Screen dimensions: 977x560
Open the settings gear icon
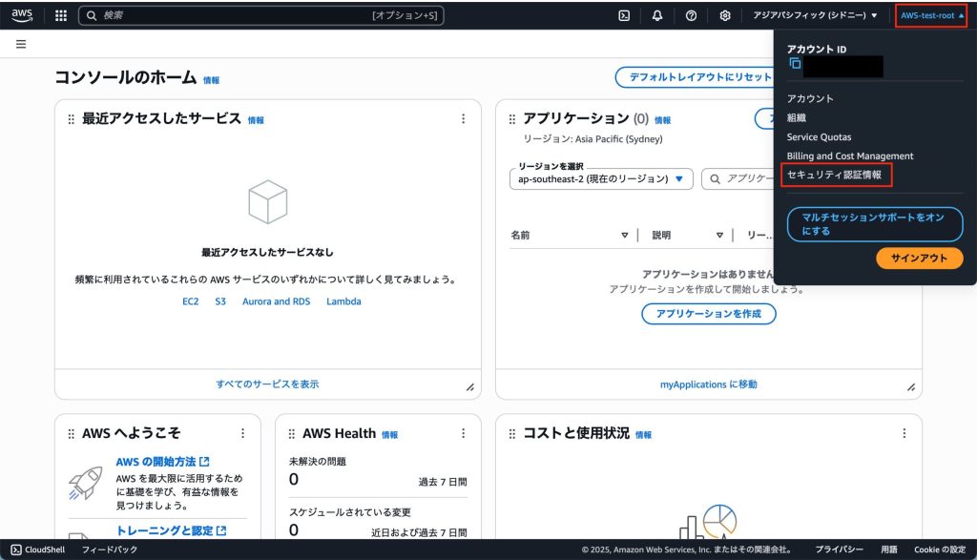click(x=725, y=15)
